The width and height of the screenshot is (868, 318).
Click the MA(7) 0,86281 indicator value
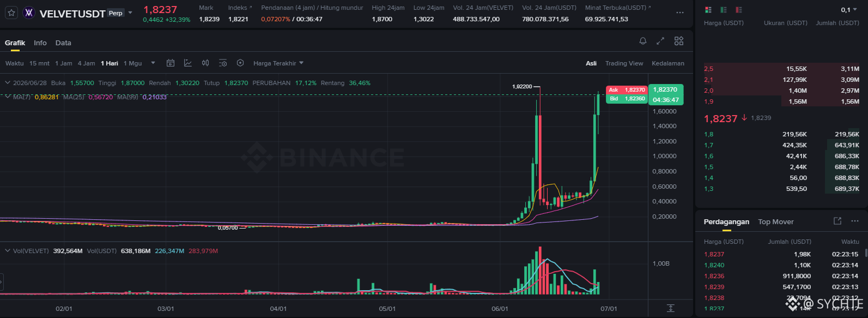(x=46, y=97)
